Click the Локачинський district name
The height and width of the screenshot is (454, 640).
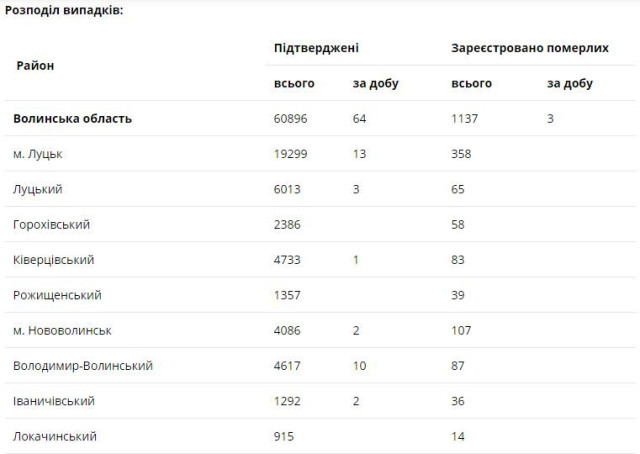click(x=57, y=436)
